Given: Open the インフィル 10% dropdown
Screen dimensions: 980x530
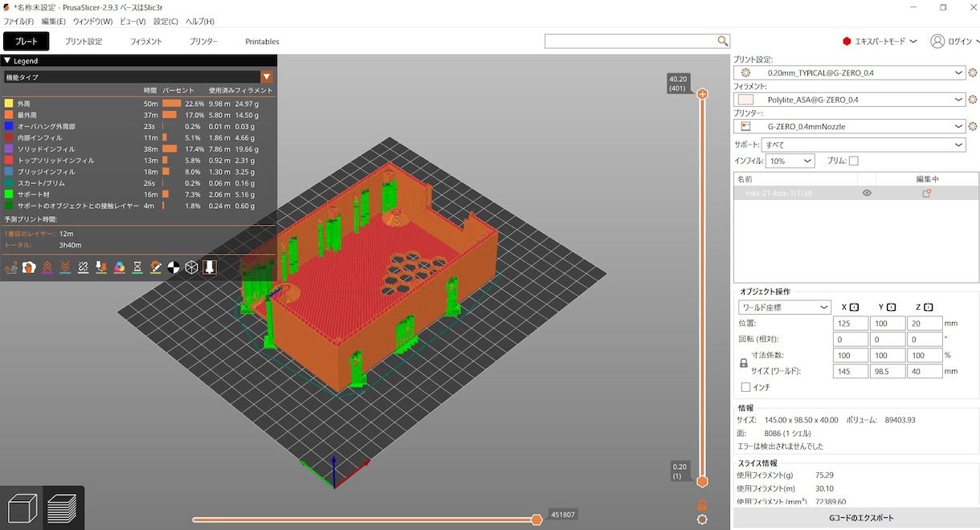Looking at the screenshot, I should [790, 161].
